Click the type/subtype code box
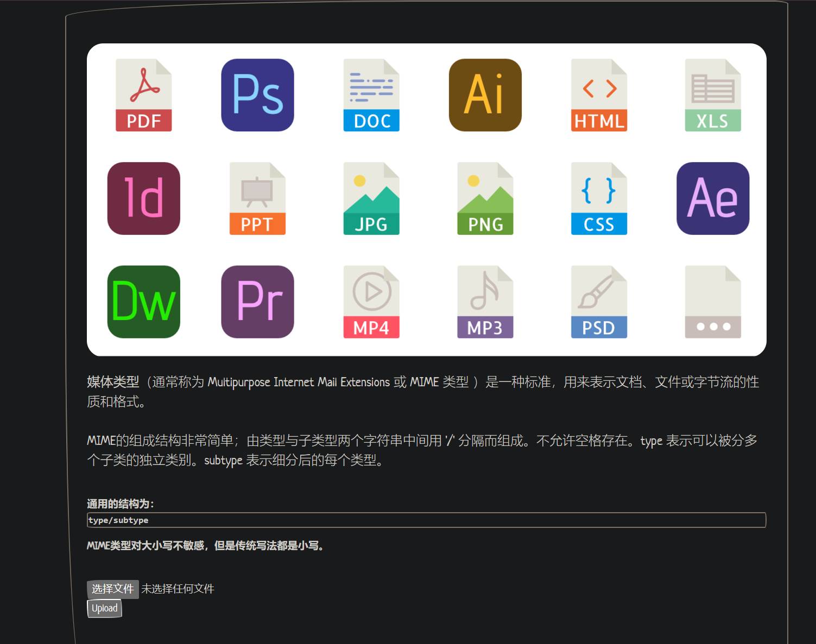 tap(426, 520)
